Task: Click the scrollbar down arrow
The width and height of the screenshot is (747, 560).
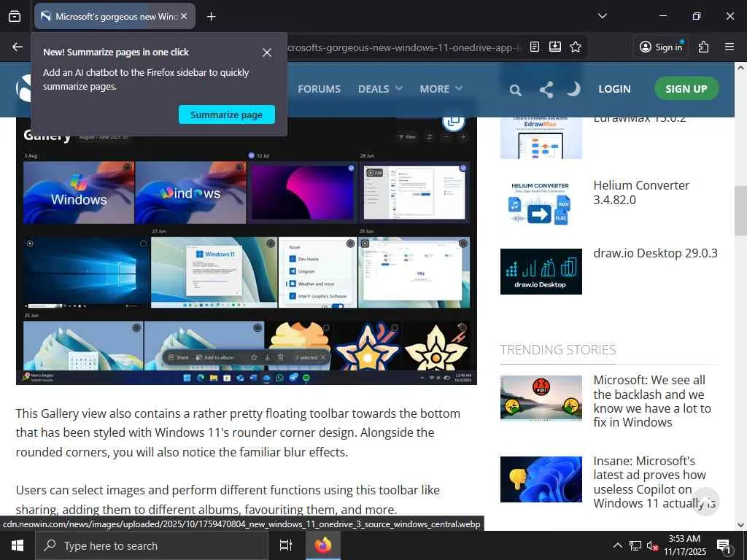Action: pos(740,525)
